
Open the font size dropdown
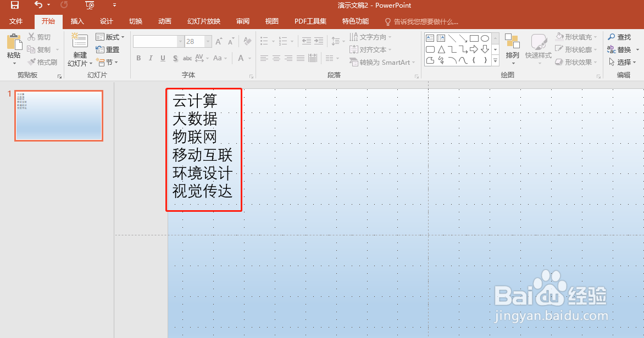(207, 41)
